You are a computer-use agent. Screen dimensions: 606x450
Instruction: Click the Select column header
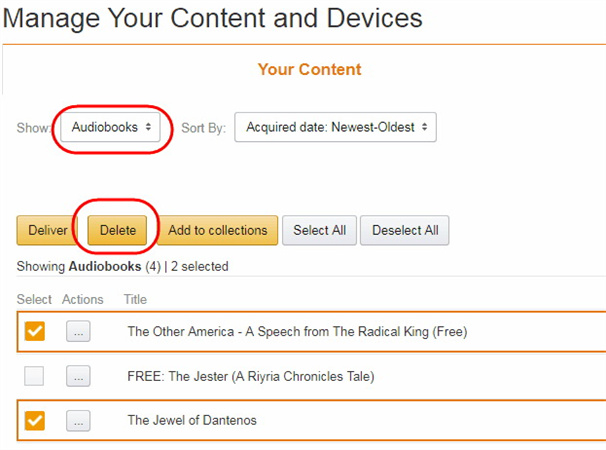[34, 299]
